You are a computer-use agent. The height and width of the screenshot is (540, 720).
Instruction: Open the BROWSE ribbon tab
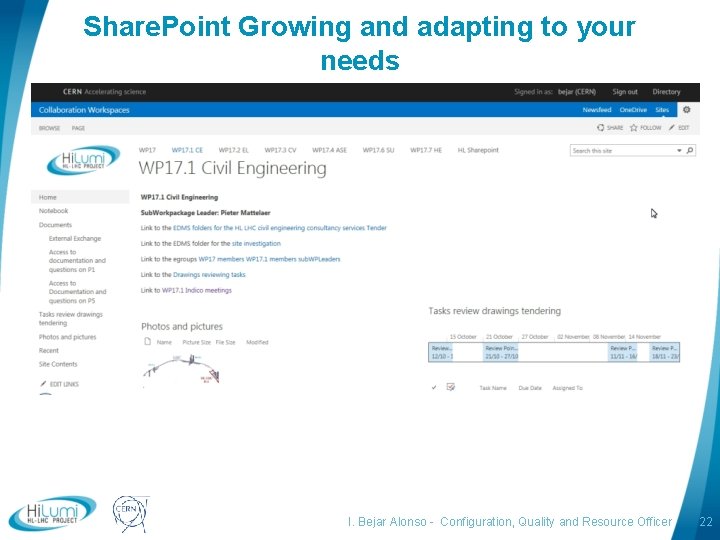[x=49, y=128]
